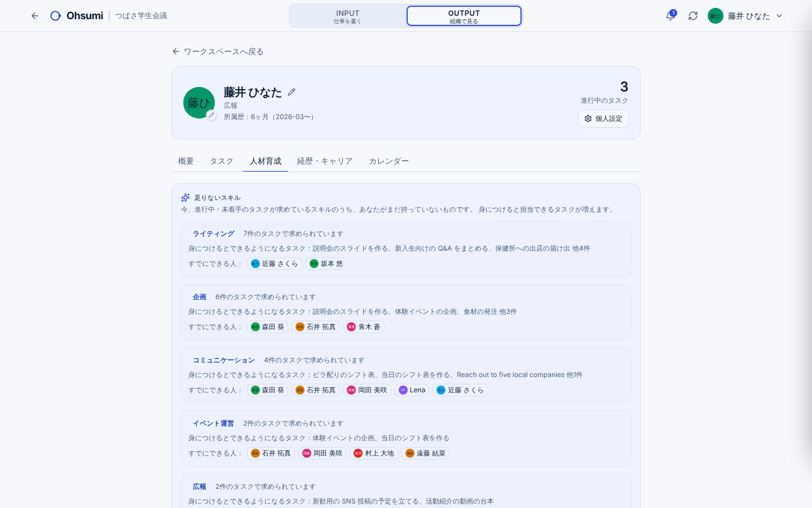Click the 遠藤 結菜 person chip
The image size is (812, 508).
[x=426, y=453]
